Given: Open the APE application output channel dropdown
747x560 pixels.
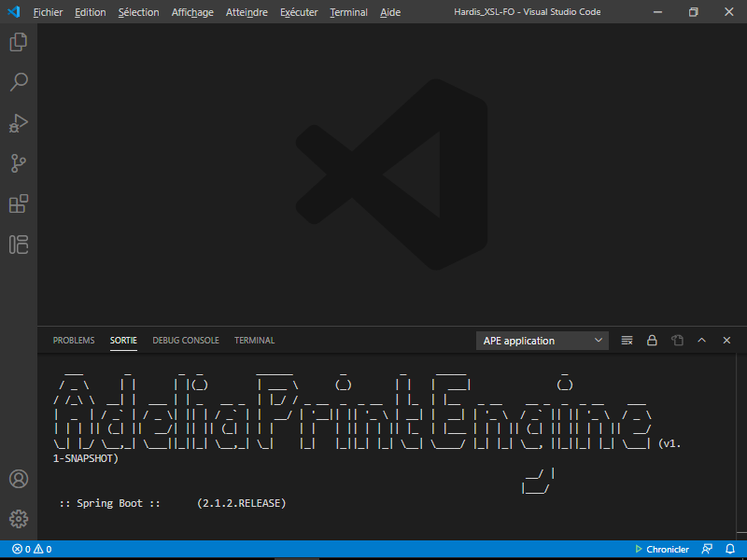Looking at the screenshot, I should (543, 341).
